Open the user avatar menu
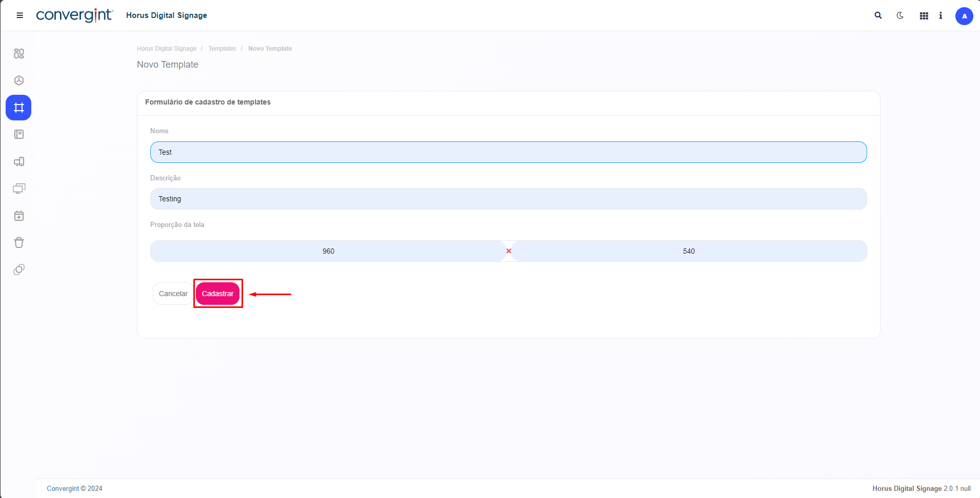Screen dimensions: 980x498 coord(964,16)
